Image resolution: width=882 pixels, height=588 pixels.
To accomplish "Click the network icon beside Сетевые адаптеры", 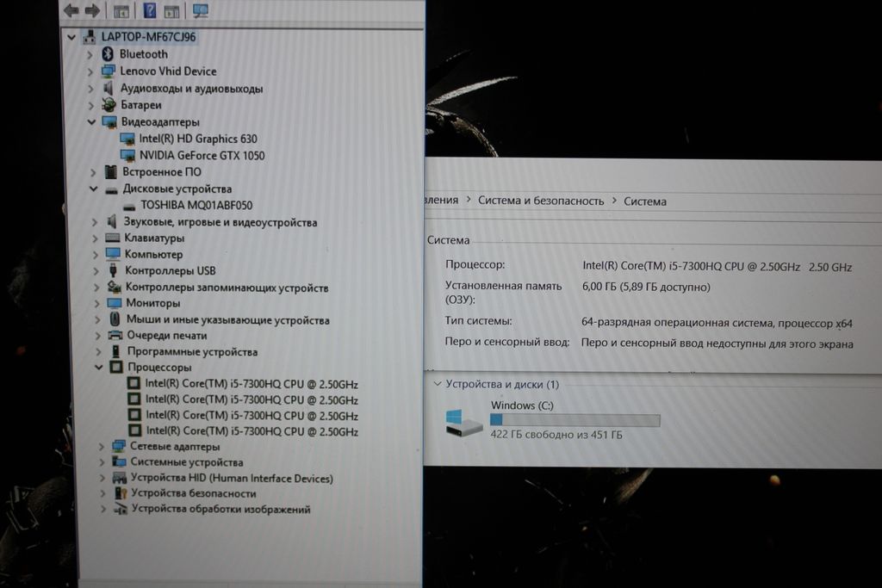I will pos(119,446).
